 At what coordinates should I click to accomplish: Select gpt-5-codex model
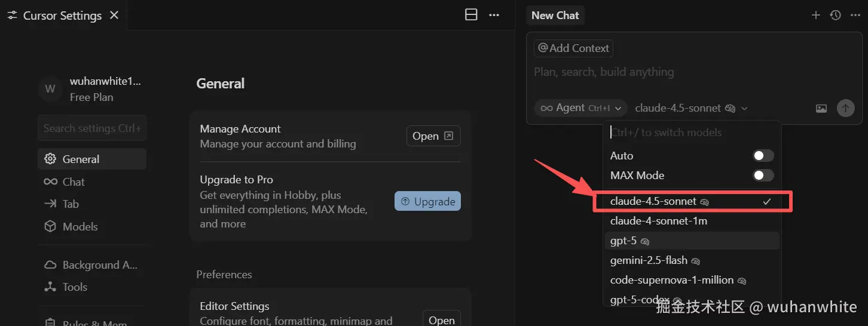tap(692, 300)
